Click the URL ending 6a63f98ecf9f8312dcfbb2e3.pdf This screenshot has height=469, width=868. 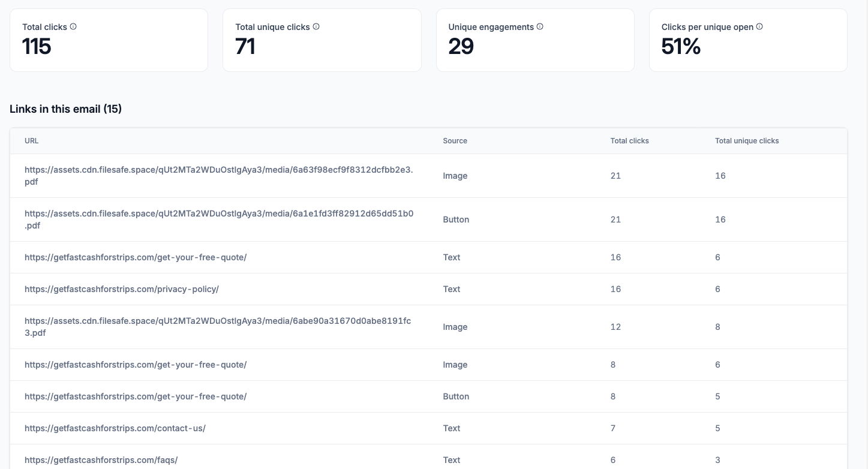tap(219, 176)
